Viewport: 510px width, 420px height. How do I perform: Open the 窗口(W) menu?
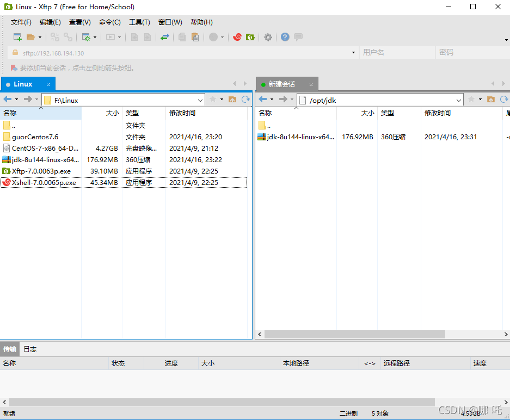point(170,22)
